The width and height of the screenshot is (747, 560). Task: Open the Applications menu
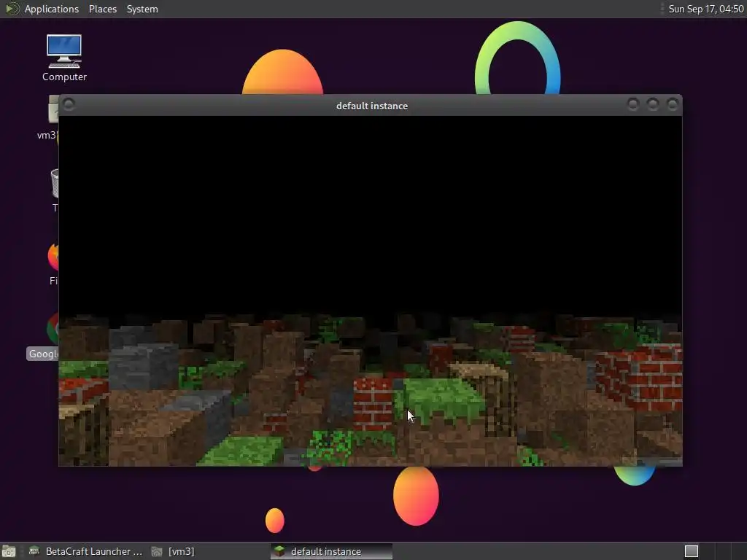click(x=52, y=9)
